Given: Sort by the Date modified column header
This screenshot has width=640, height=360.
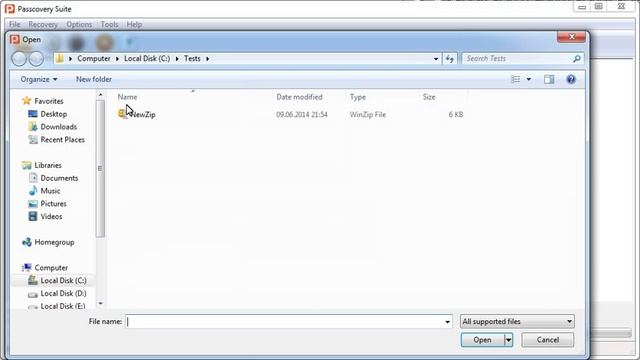Looking at the screenshot, I should tap(299, 97).
